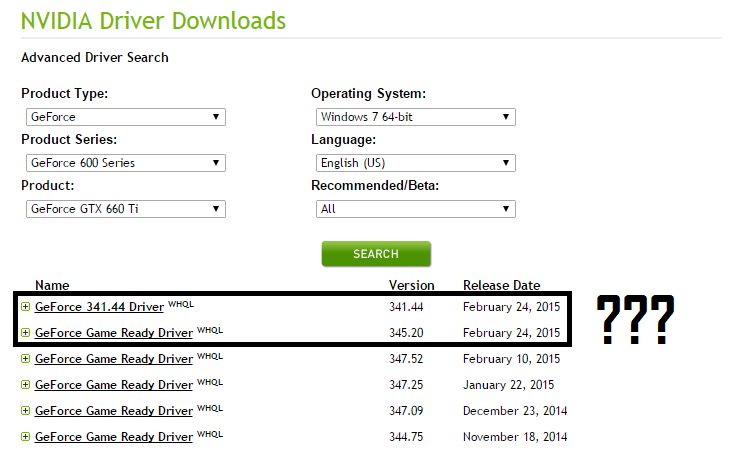Open Game Ready Driver link for version 344.75

coord(114,437)
